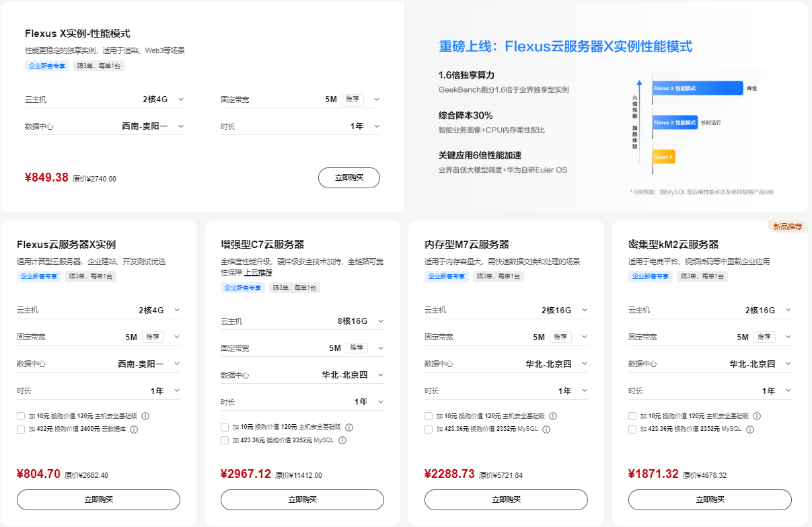Open info icon for kM2 主机安全基础版 add-on
This screenshot has width=812, height=527.
click(757, 416)
